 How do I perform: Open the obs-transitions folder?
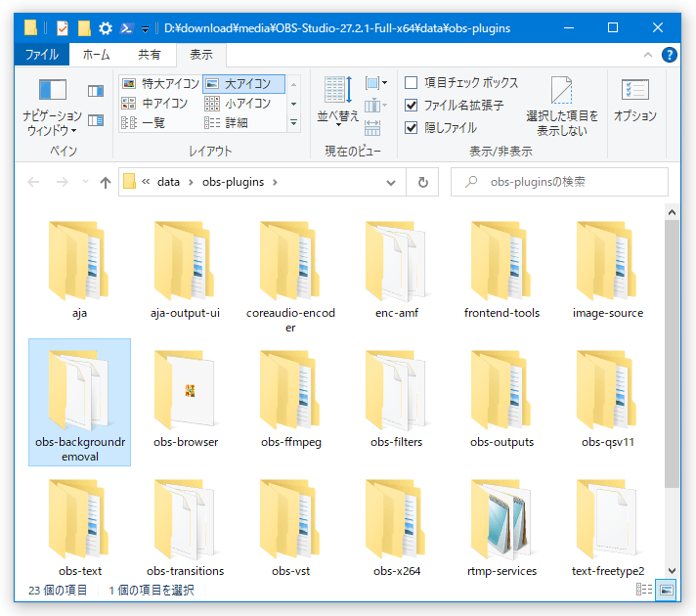185,528
